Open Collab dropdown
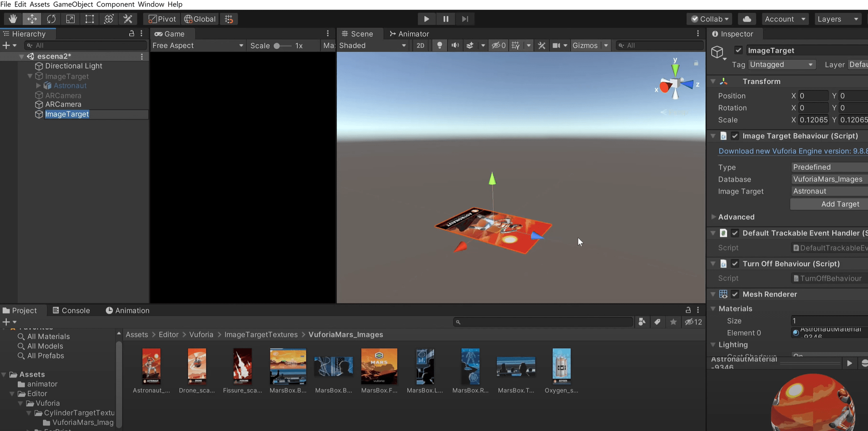This screenshot has width=868, height=431. point(710,19)
